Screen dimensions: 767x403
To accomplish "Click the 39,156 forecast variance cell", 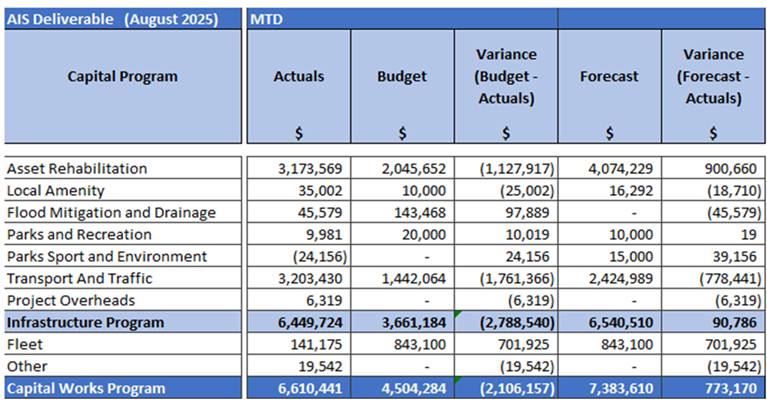I will click(x=714, y=256).
